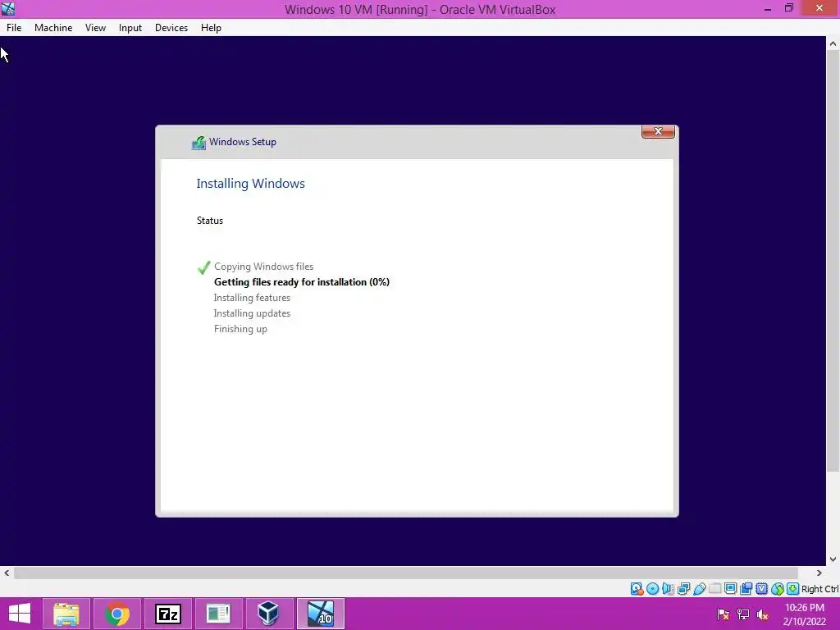
Task: Click the 'Installing updates' status line
Action: 252,313
